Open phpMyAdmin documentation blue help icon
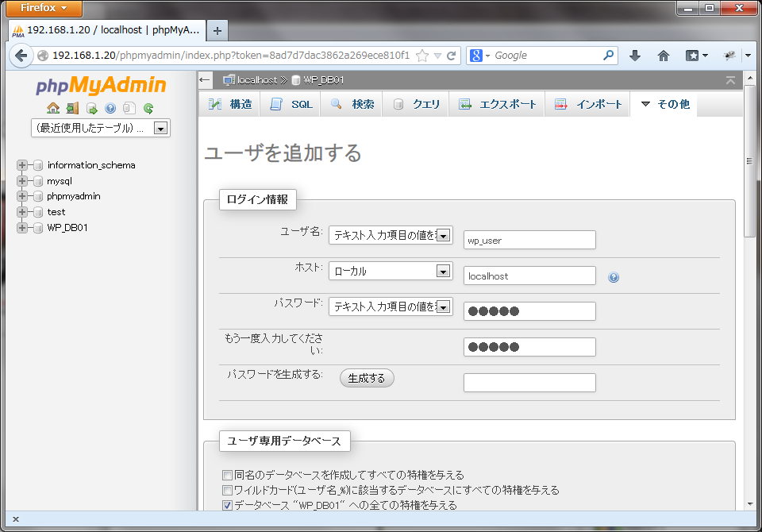Image resolution: width=762 pixels, height=532 pixels. (110, 108)
